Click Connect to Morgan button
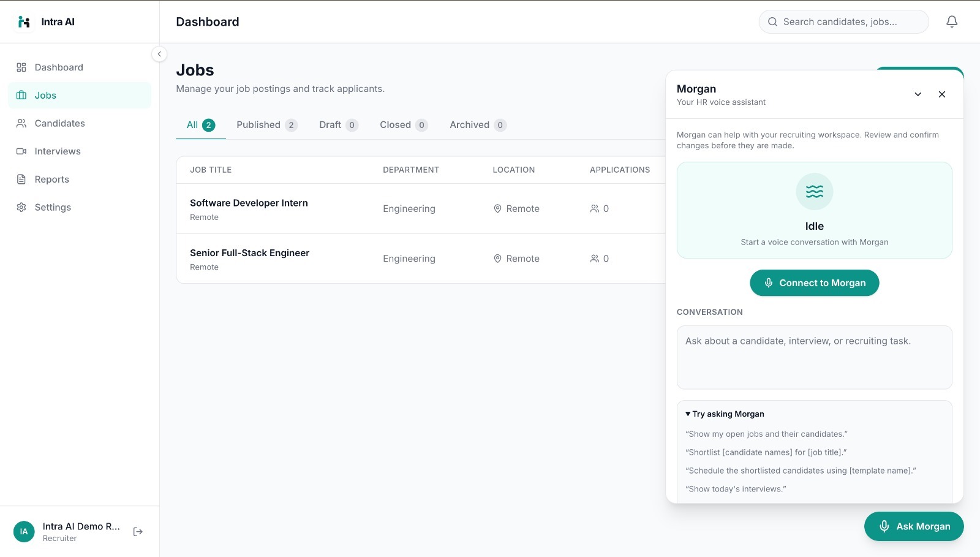This screenshot has width=980, height=557. (815, 283)
